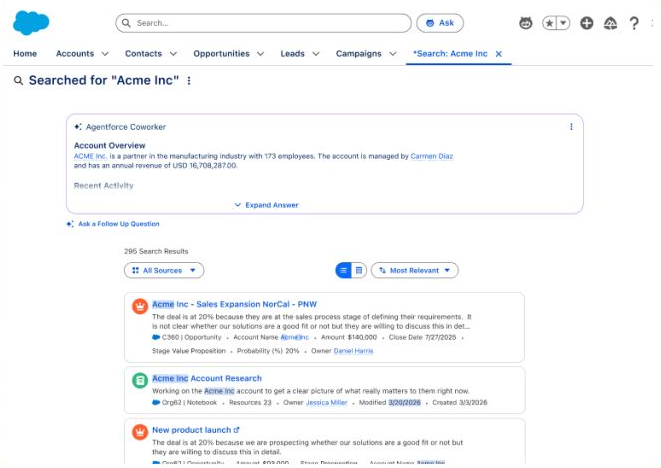Open the kebab menu beside search heading
This screenshot has width=661, height=468.
coord(189,80)
